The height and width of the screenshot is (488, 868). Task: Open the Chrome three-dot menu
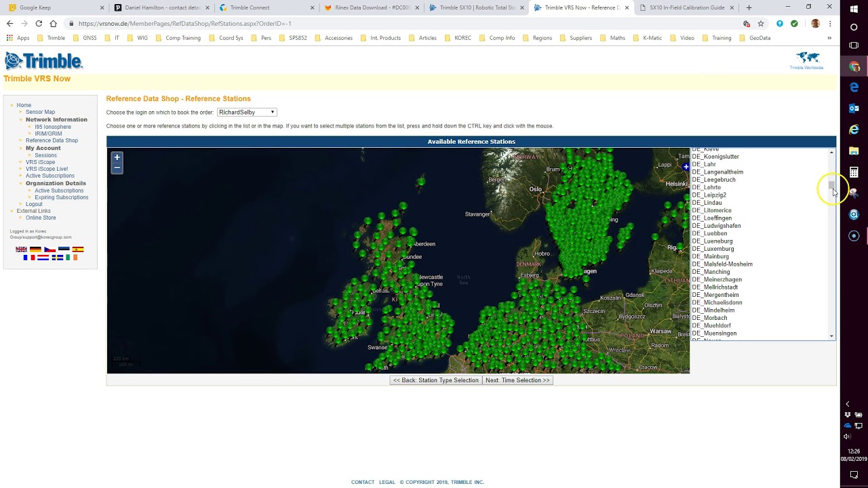pyautogui.click(x=830, y=24)
